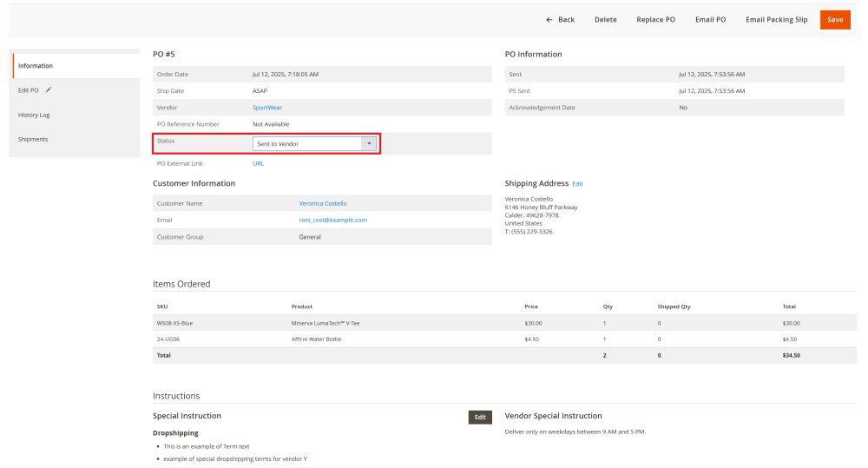The height and width of the screenshot is (468, 868).
Task: Click the Customer Group value General
Action: (x=310, y=236)
